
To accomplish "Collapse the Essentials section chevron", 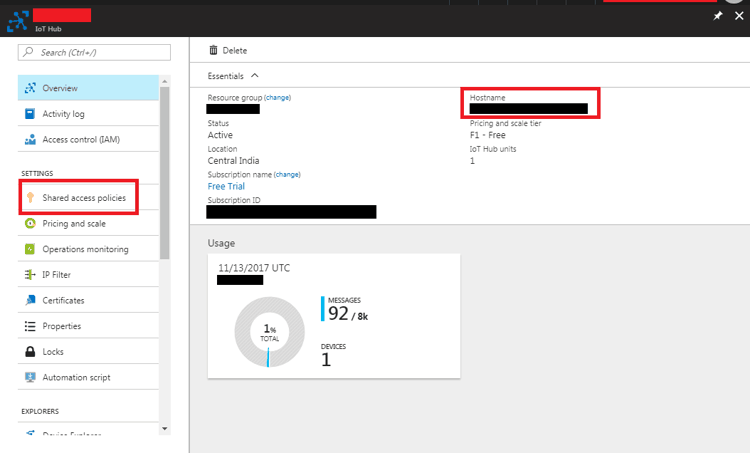I will point(255,75).
